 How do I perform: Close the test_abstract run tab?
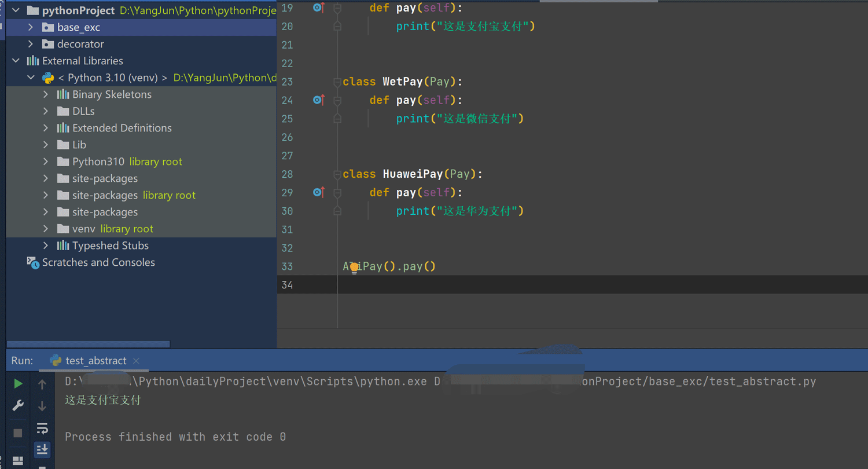(136, 361)
